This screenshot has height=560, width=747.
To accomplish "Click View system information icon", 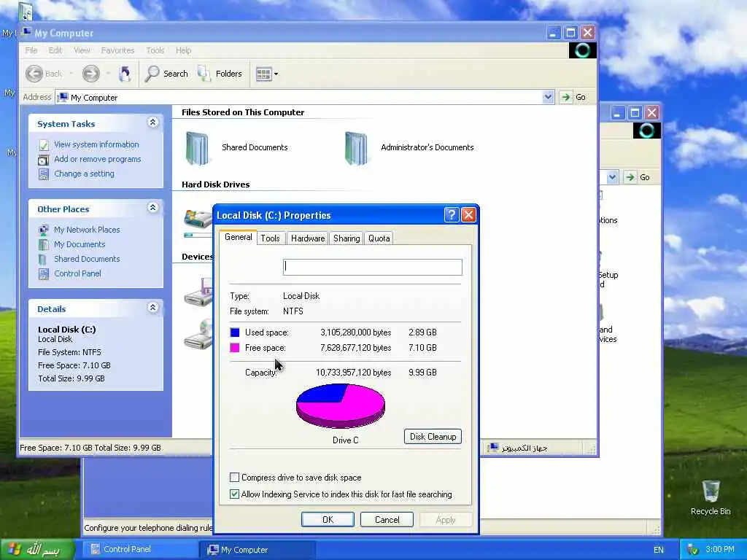I will [x=43, y=145].
